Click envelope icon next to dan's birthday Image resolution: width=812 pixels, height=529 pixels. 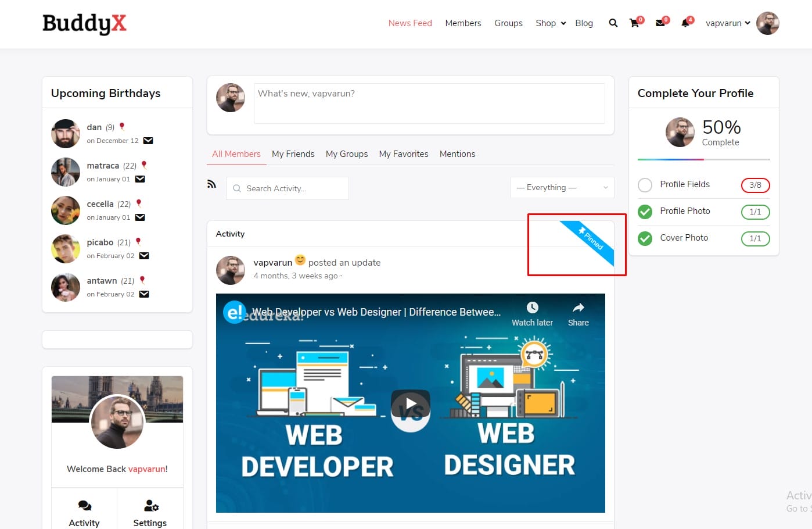click(148, 141)
